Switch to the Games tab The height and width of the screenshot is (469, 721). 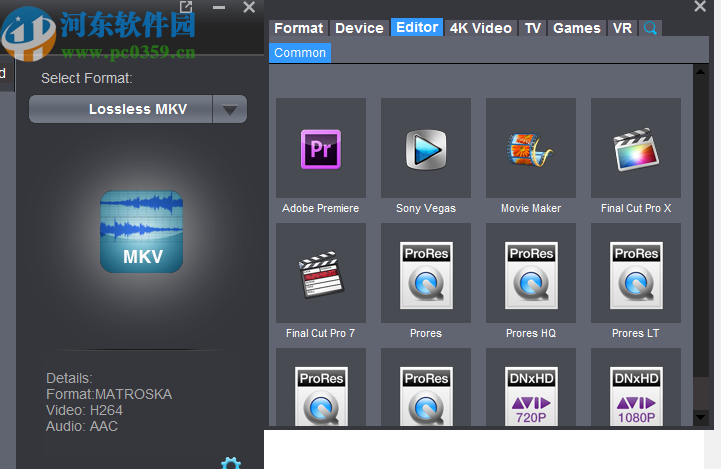pyautogui.click(x=577, y=28)
